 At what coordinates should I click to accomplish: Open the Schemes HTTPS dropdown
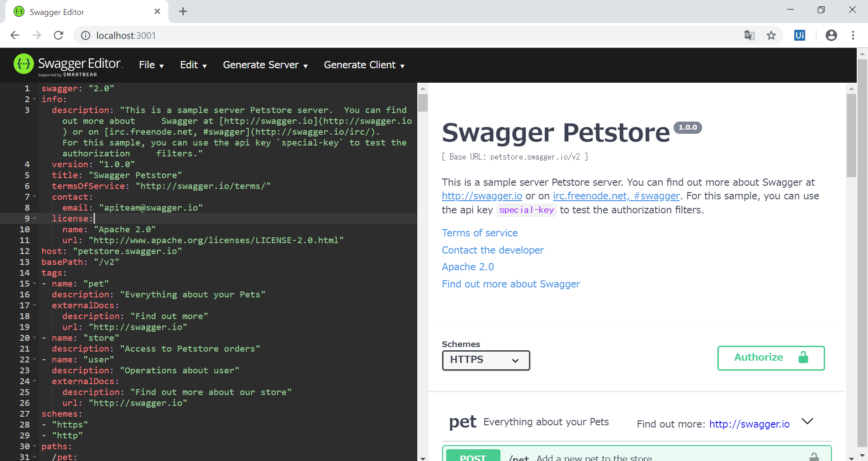486,360
